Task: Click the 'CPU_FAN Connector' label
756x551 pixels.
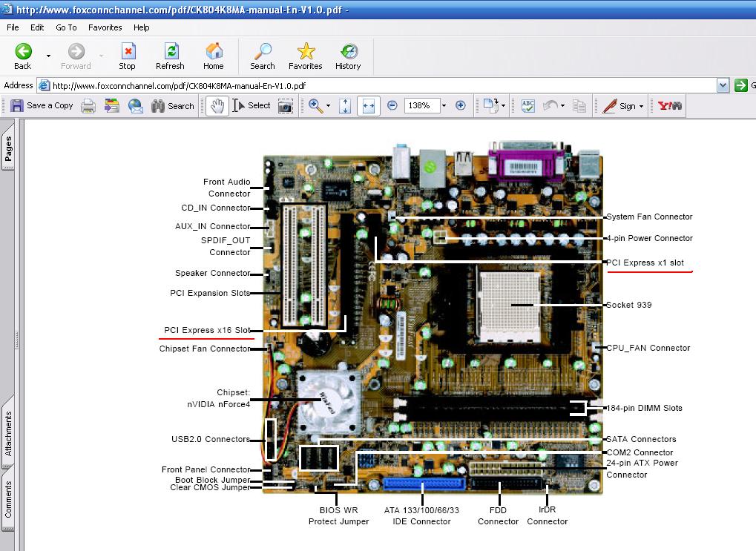Action: pos(648,348)
